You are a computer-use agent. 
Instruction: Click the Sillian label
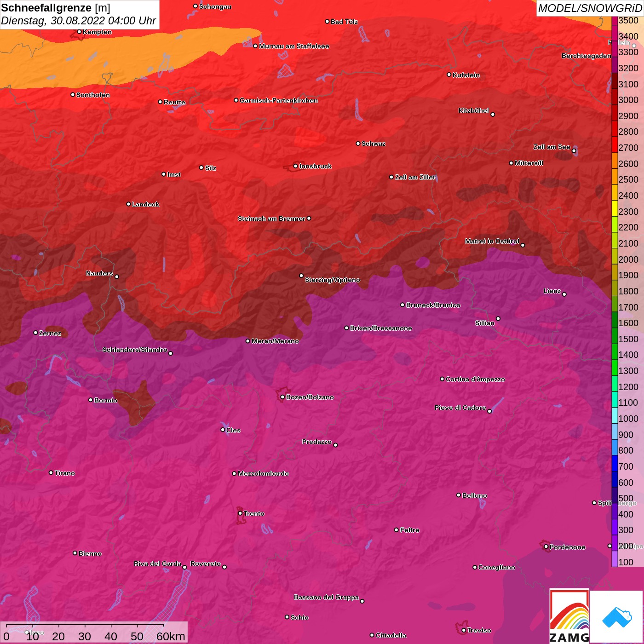tap(485, 323)
